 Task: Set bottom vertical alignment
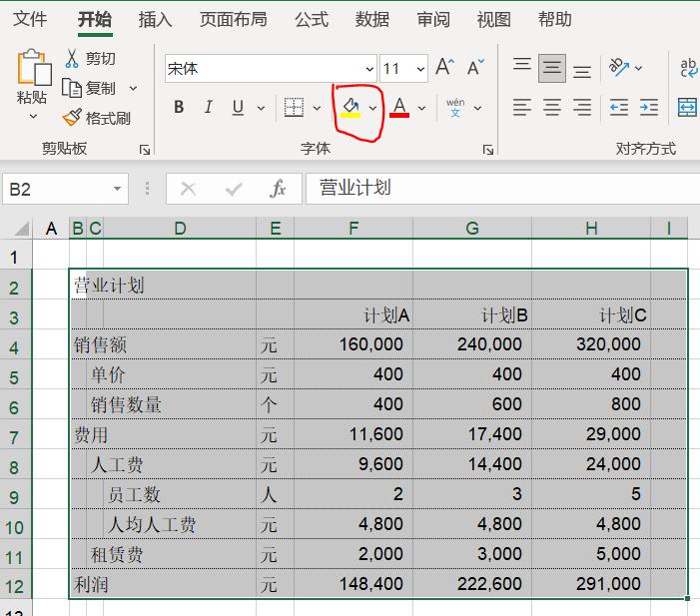(582, 72)
